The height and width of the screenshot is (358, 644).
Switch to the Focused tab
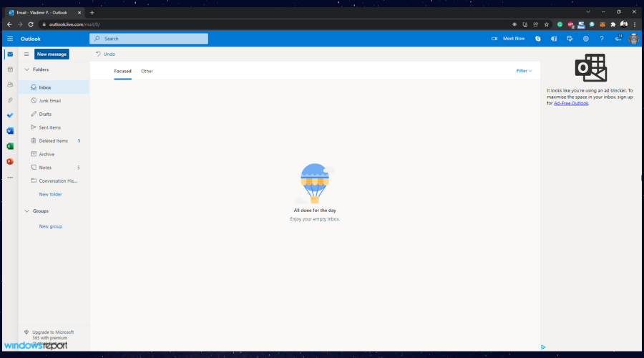123,71
